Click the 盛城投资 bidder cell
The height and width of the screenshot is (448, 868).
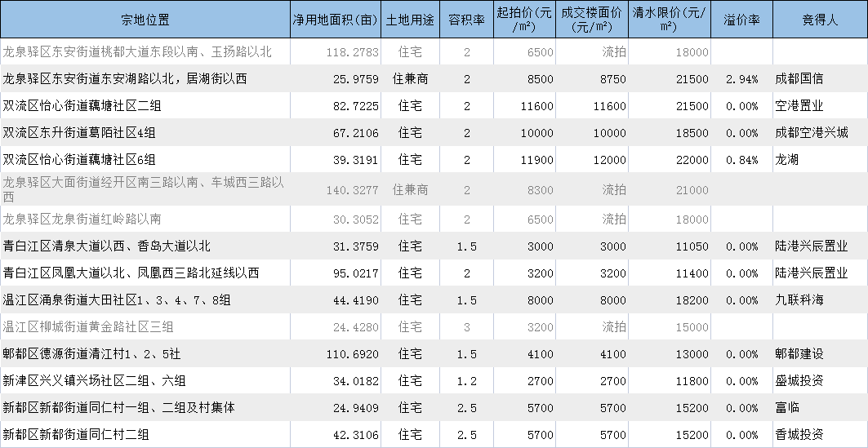[821, 380]
